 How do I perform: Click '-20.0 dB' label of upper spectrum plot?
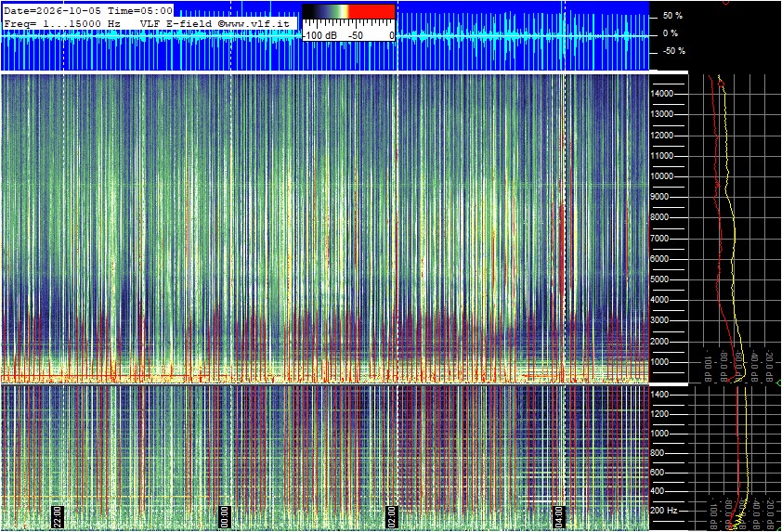pos(769,367)
